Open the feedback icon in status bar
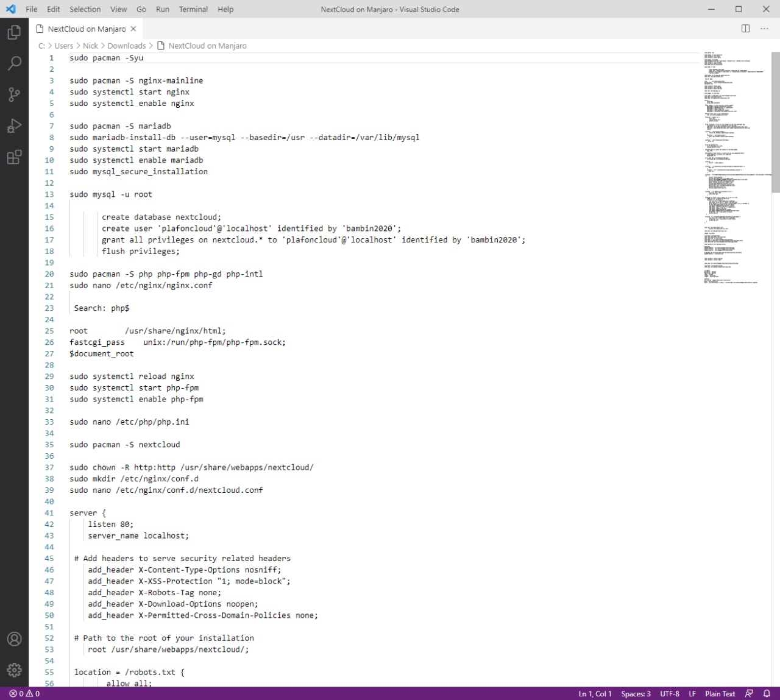The height and width of the screenshot is (700, 780). (750, 694)
